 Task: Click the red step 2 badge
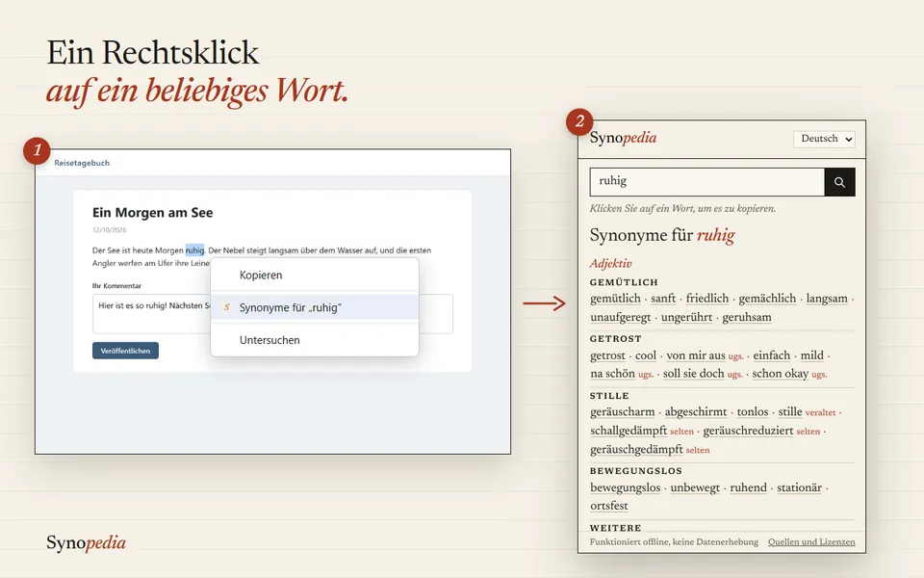(x=579, y=121)
